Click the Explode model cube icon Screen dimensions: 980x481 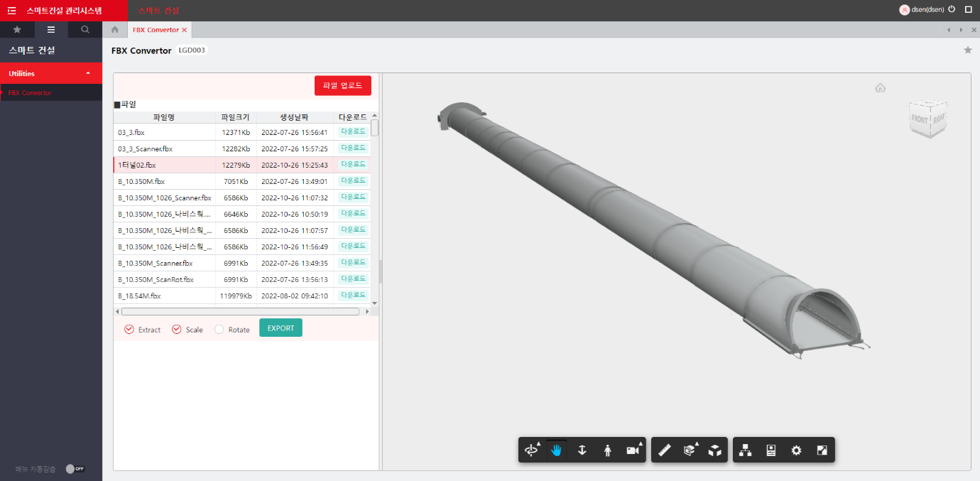pyautogui.click(x=714, y=450)
